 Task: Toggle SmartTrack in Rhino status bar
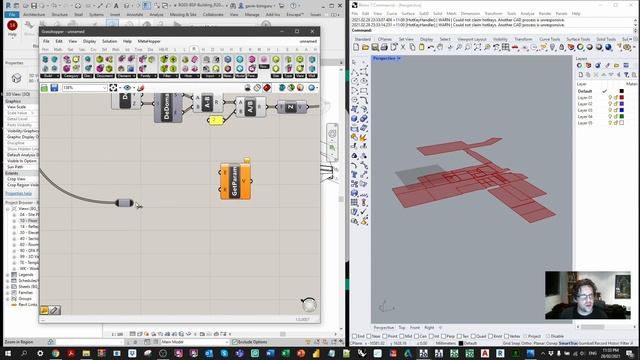tap(568, 343)
